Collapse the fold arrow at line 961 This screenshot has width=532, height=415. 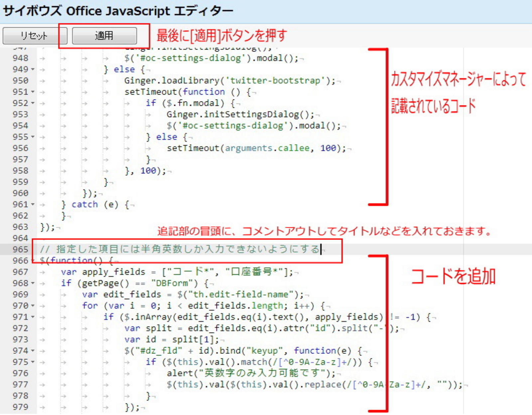(x=33, y=204)
